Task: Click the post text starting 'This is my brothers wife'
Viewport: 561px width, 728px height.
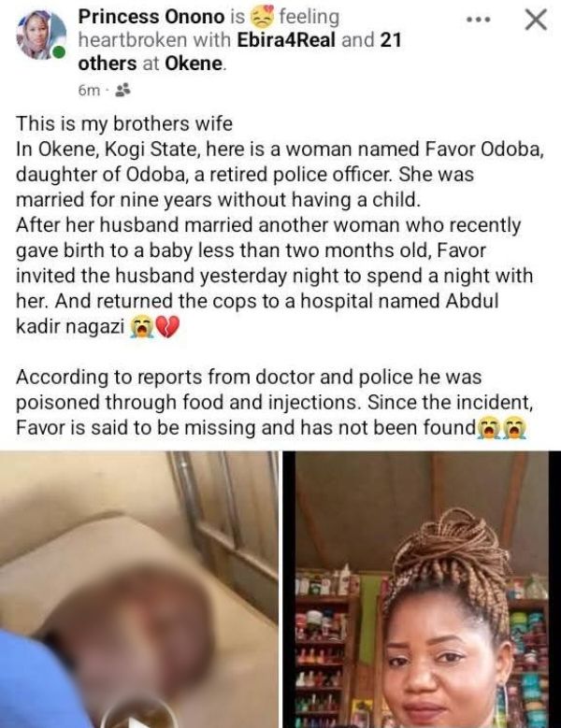Action: 280,224
